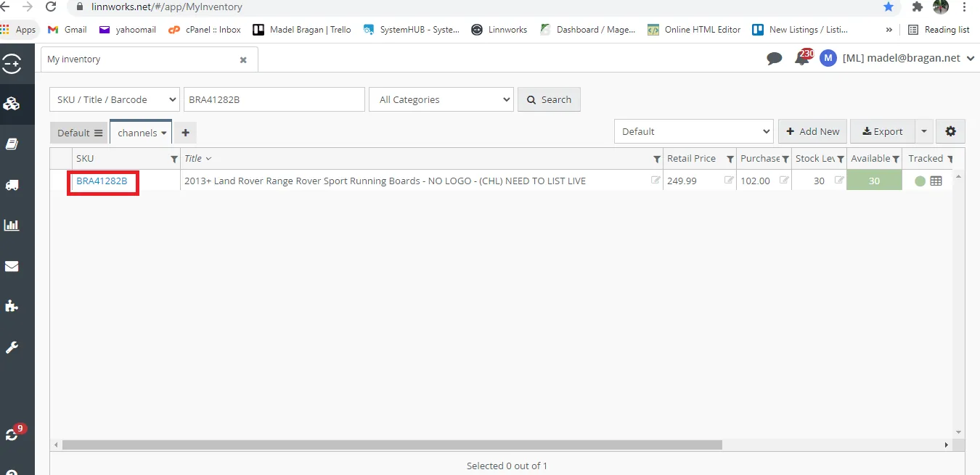Open the Linnworks bookmark
Image resolution: width=980 pixels, height=475 pixels.
point(499,30)
